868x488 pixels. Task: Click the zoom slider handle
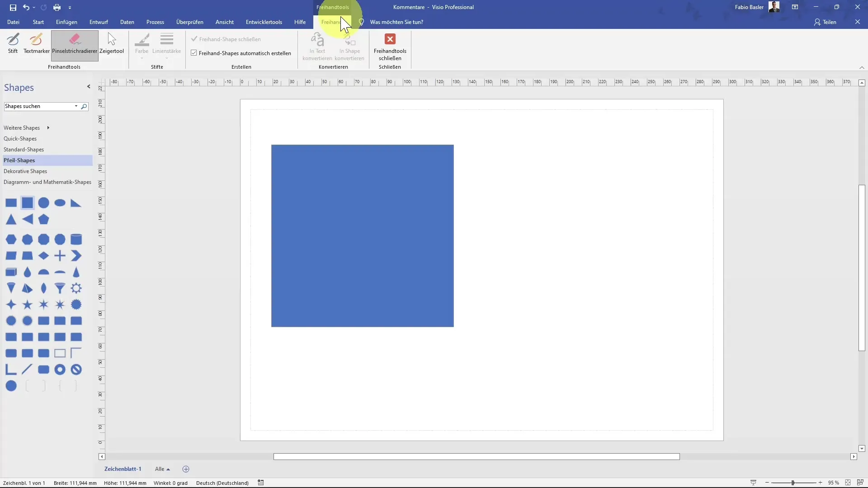pos(793,483)
